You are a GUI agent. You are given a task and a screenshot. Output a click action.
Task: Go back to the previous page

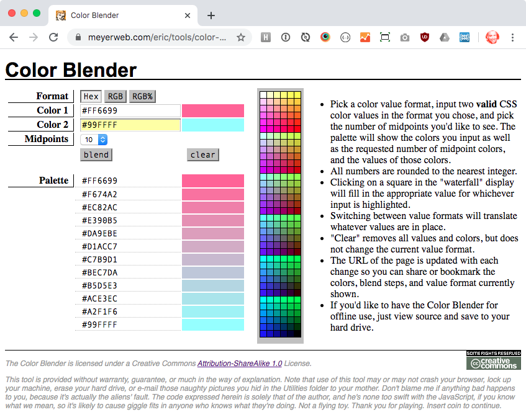tap(14, 37)
